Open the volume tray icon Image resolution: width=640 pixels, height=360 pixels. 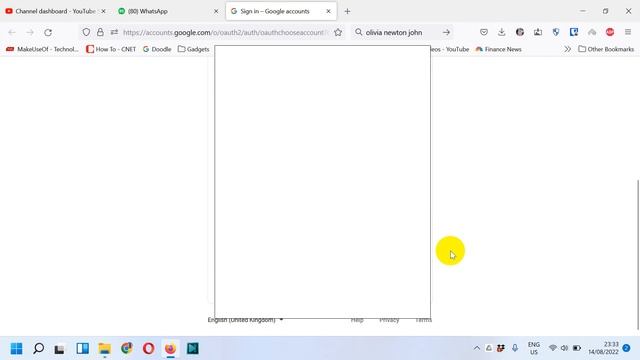pos(564,348)
